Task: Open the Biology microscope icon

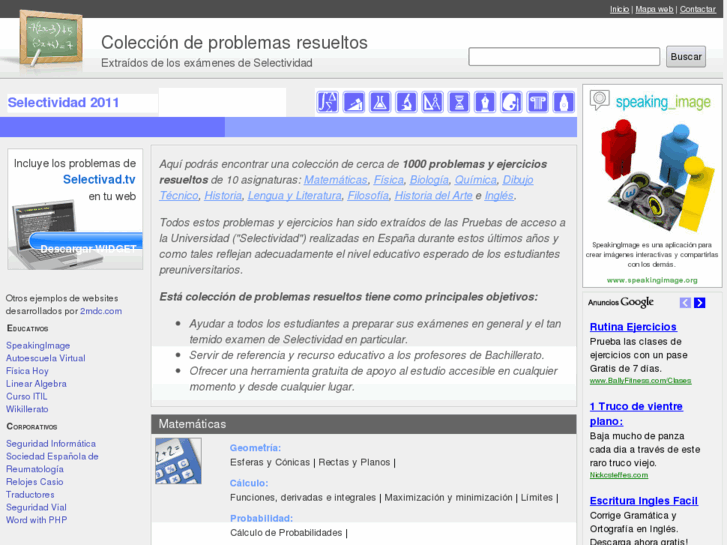Action: (407, 102)
